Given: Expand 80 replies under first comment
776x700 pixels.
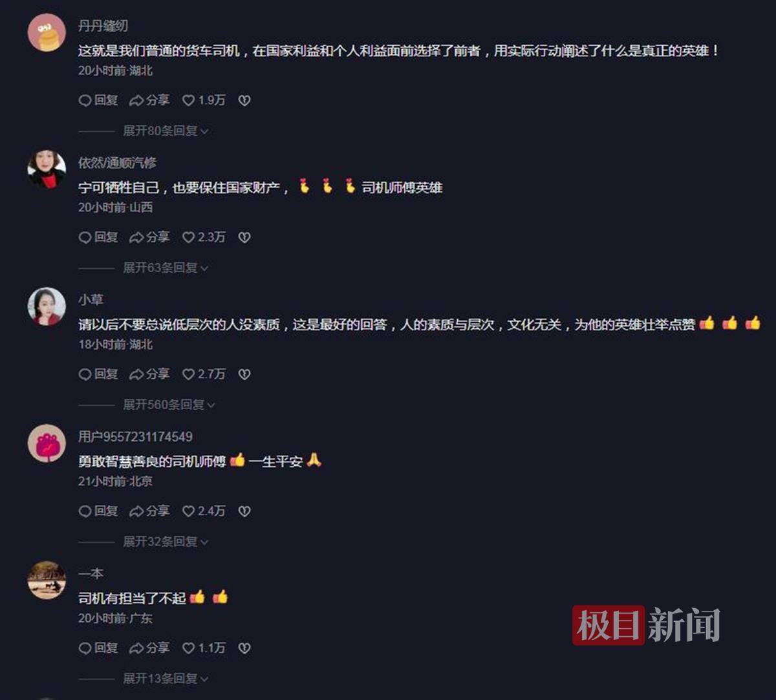Looking at the screenshot, I should click(x=166, y=131).
